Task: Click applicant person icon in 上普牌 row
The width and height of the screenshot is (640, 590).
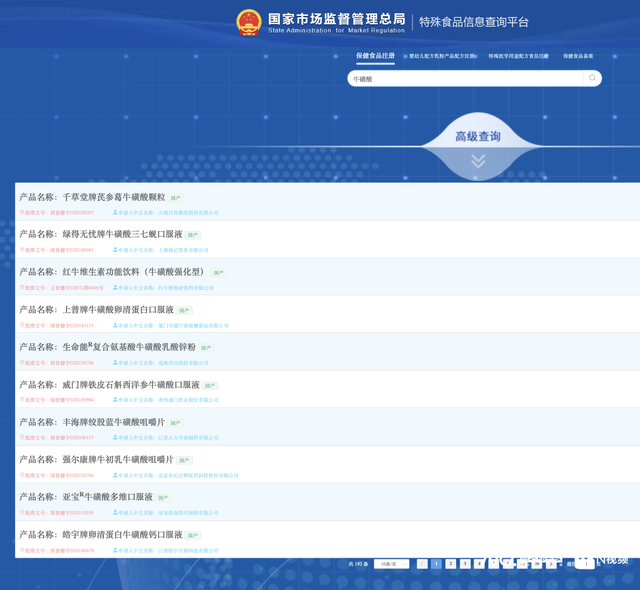Action: (x=115, y=325)
